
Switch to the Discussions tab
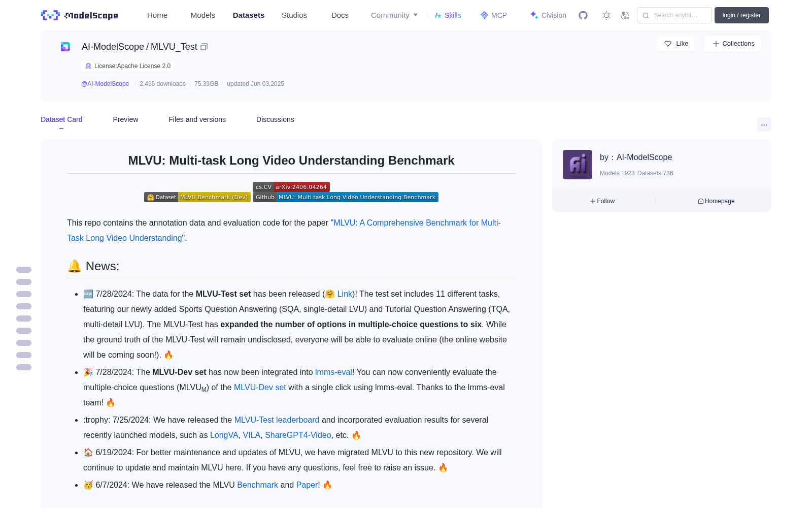coord(275,119)
